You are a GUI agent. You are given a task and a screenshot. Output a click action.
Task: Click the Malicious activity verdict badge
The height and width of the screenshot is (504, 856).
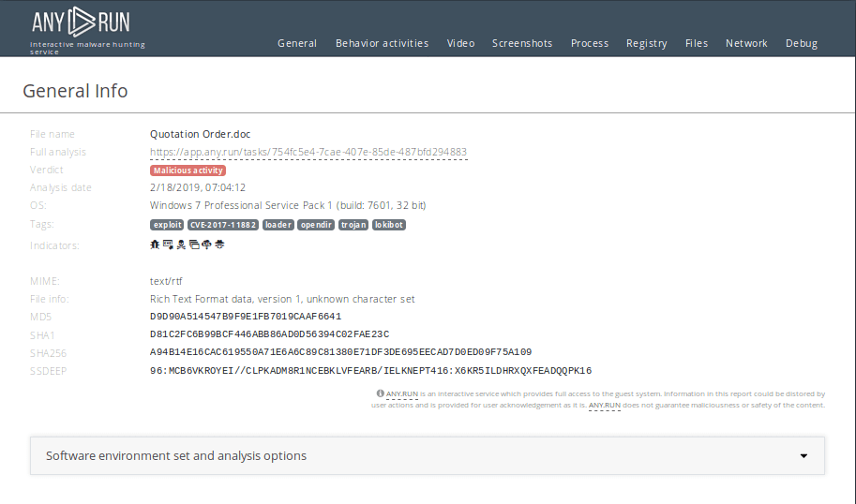[188, 170]
